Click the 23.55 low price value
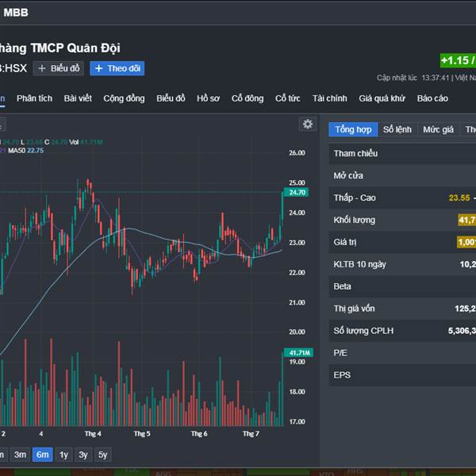Viewport: 476px width, 476px height. tap(459, 198)
